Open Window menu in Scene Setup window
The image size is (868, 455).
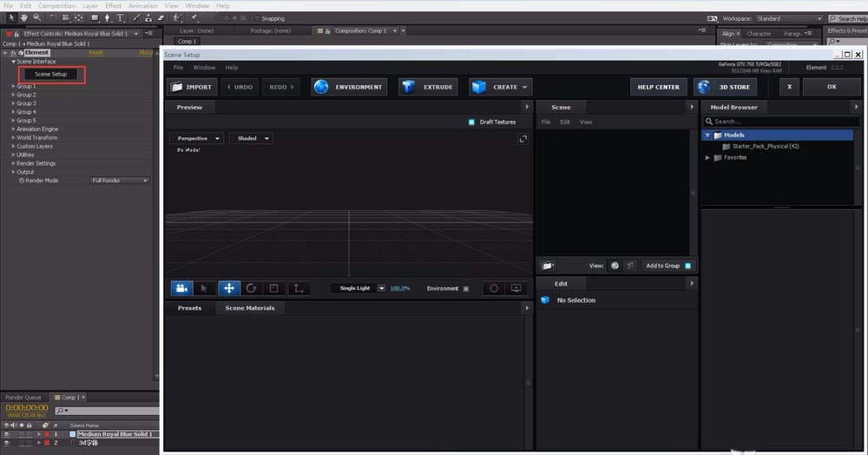204,68
